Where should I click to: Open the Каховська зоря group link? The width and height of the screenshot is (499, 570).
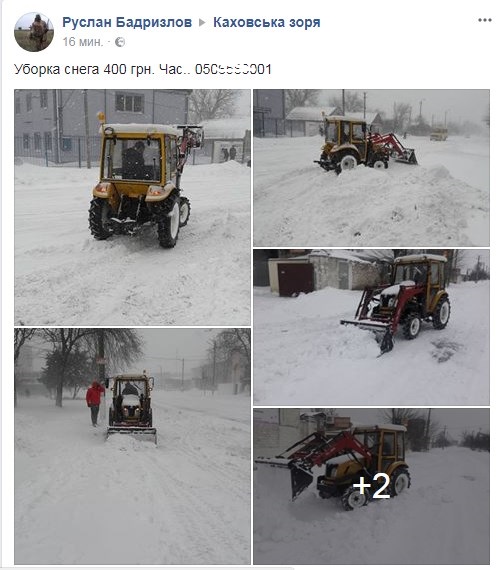click(x=267, y=22)
